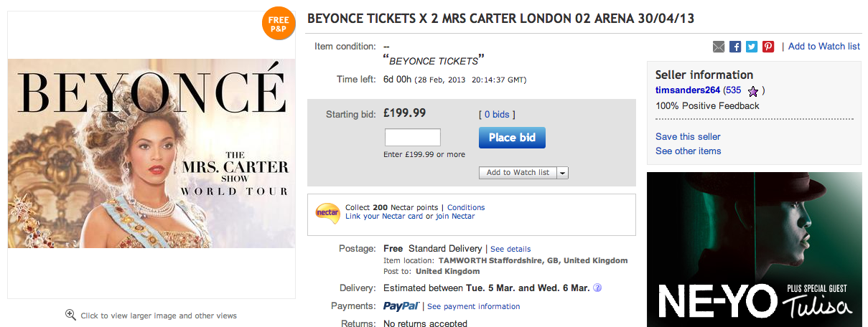The height and width of the screenshot is (327, 868).
Task: Share listing via email envelope icon
Action: (x=719, y=47)
